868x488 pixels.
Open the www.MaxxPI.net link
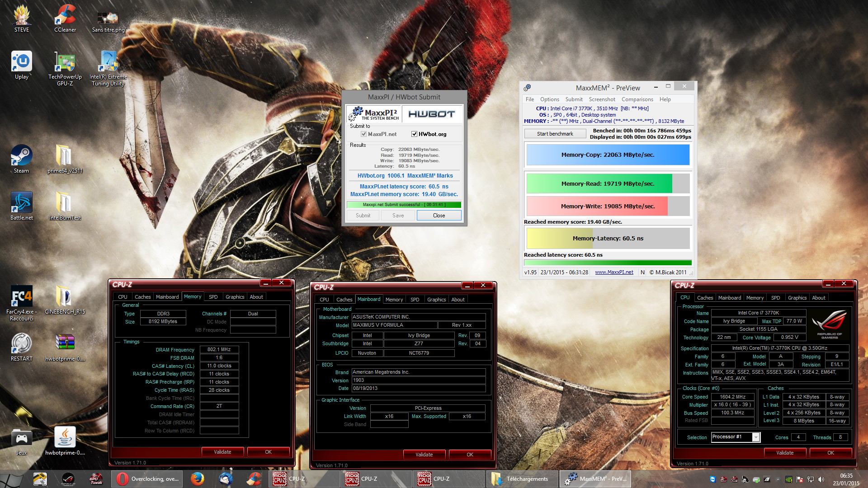pyautogui.click(x=614, y=272)
